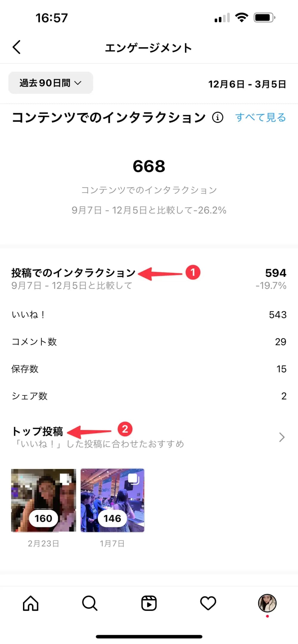Go to the Home tab icon
This screenshot has height=644, width=298.
point(31,603)
